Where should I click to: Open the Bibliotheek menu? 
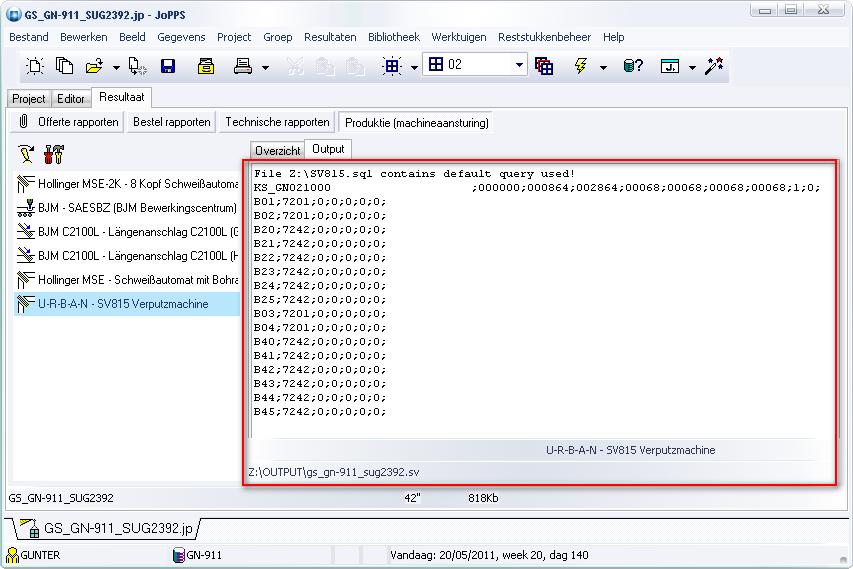pos(394,37)
